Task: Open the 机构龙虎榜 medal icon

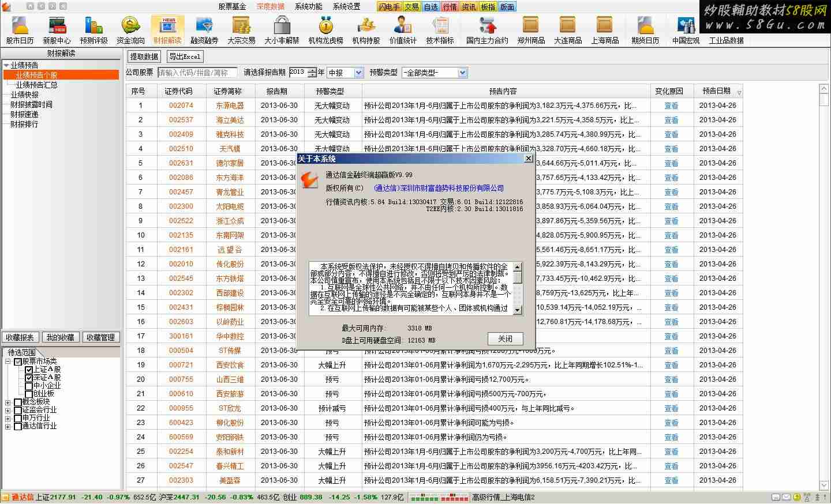Action: (x=325, y=30)
